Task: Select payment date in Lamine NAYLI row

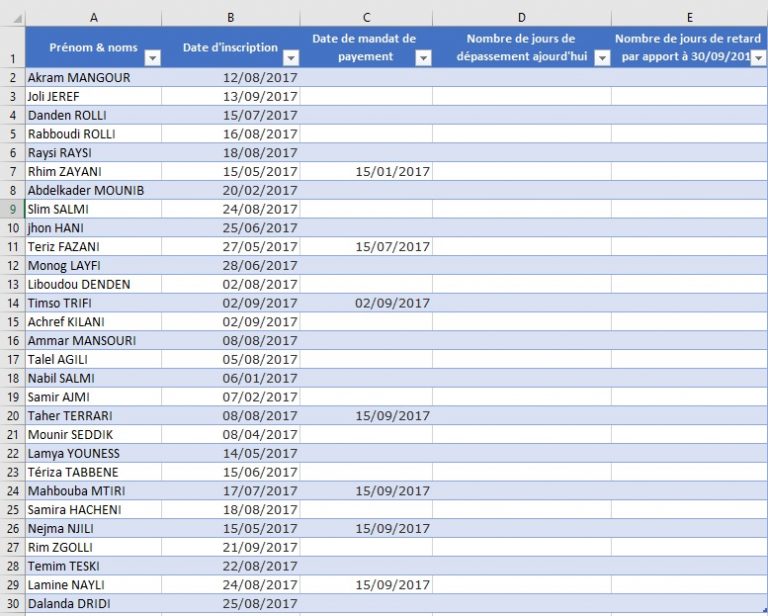Action: click(366, 585)
